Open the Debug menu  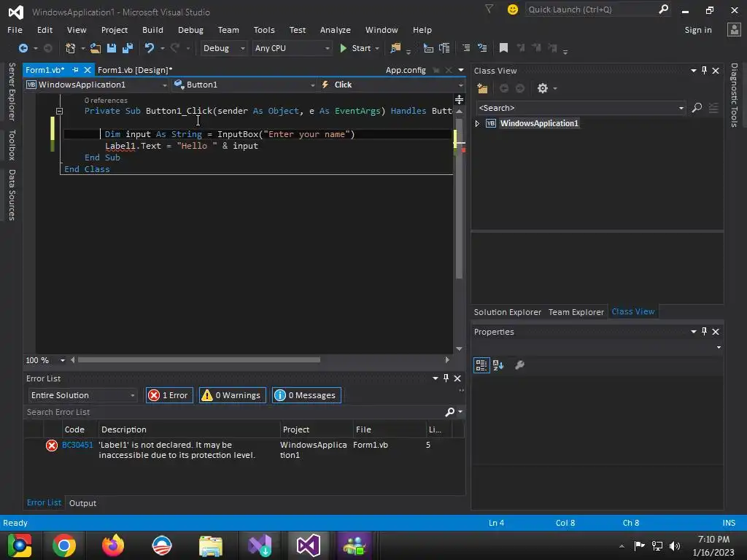190,30
